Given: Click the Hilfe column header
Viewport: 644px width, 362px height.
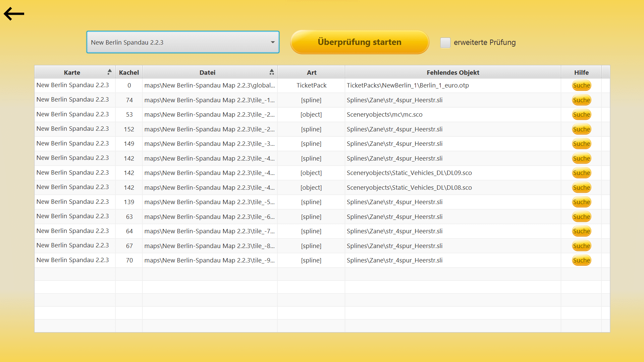Looking at the screenshot, I should pyautogui.click(x=581, y=72).
